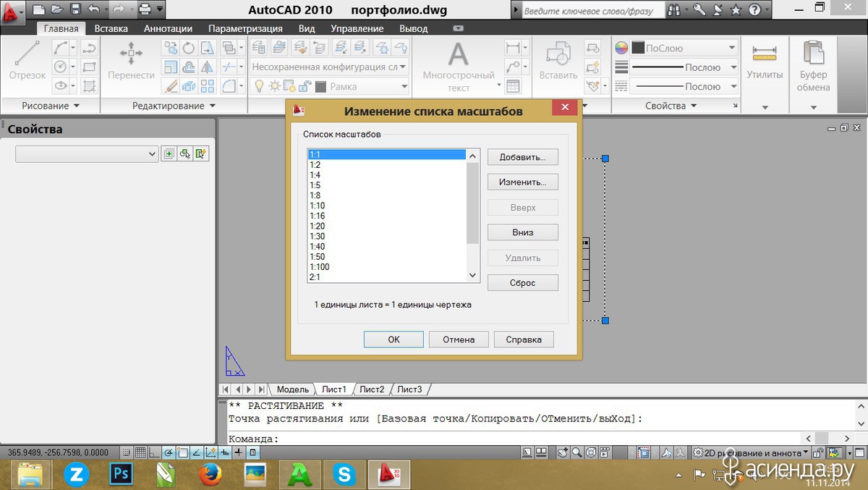Click the Утилиты measure icon
Viewport: 868px width, 490px height.
click(765, 61)
